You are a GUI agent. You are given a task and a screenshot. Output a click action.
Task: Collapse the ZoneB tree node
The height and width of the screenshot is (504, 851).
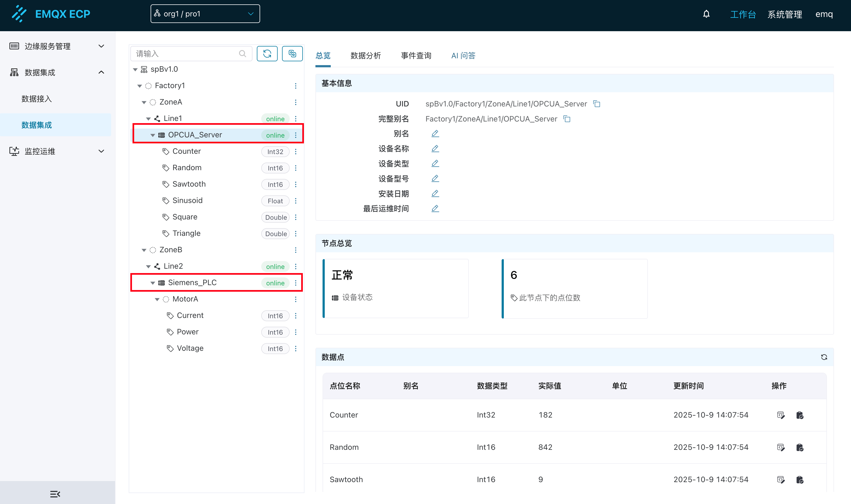pos(144,250)
